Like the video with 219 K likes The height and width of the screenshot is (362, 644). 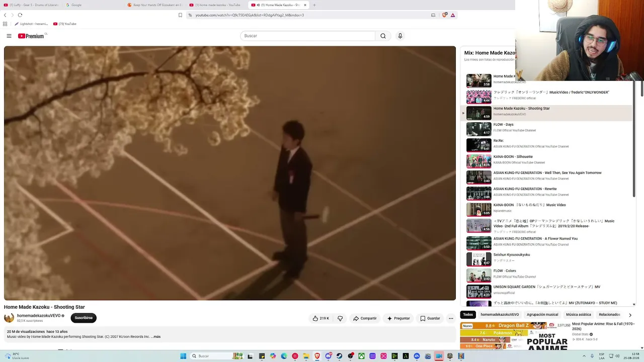pyautogui.click(x=321, y=318)
